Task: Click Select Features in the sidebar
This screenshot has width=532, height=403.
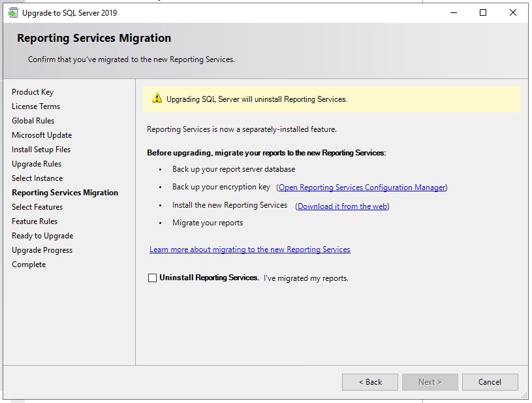Action: pyautogui.click(x=37, y=207)
